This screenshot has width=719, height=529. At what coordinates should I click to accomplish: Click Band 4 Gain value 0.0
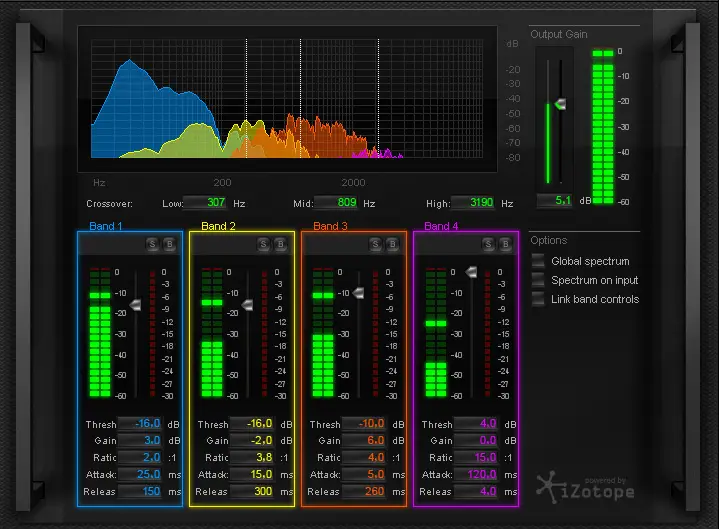[476, 441]
